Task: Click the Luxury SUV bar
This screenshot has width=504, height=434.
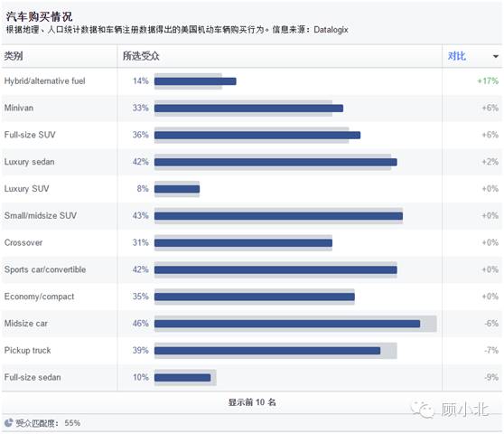Action: (x=177, y=189)
